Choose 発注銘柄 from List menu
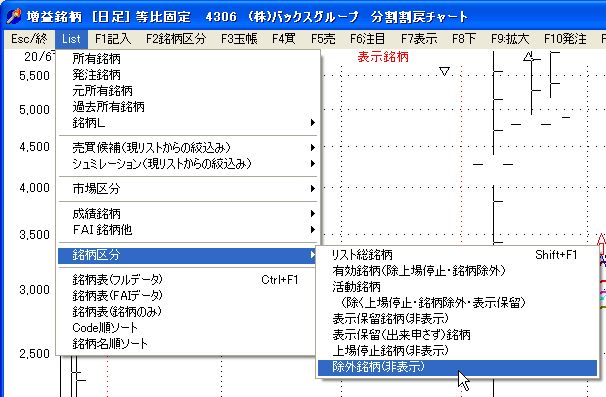Viewport: 606px width, 397px height. click(187, 75)
